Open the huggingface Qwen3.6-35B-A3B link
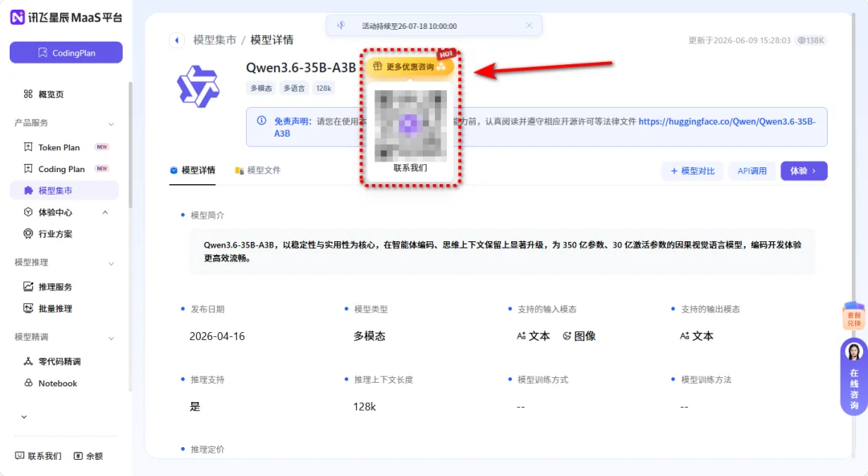 tap(727, 121)
